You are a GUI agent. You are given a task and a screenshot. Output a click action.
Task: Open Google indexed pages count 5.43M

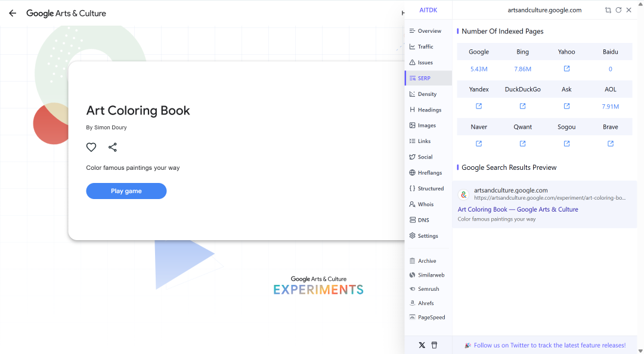click(x=479, y=69)
